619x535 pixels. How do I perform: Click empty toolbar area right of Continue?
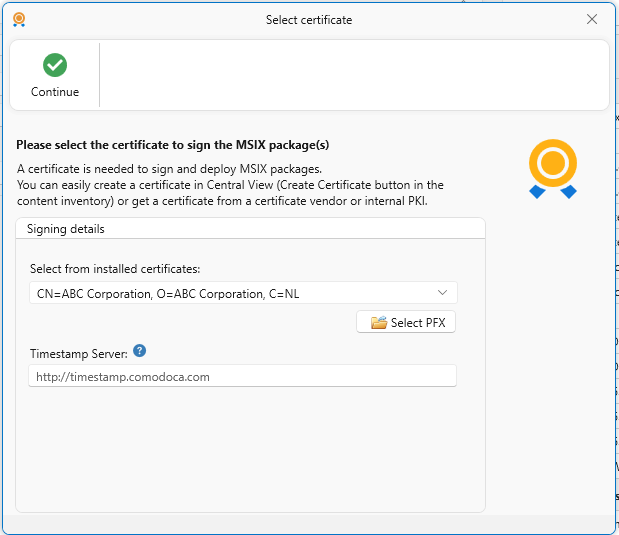pyautogui.click(x=350, y=75)
